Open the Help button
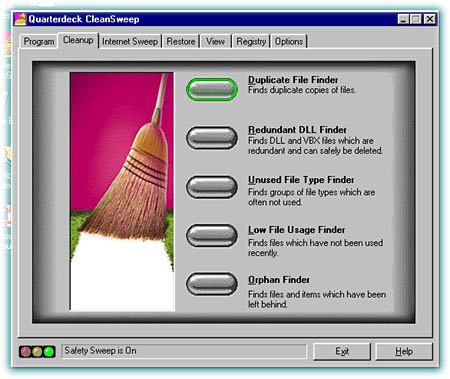The height and width of the screenshot is (379, 450). 404,351
